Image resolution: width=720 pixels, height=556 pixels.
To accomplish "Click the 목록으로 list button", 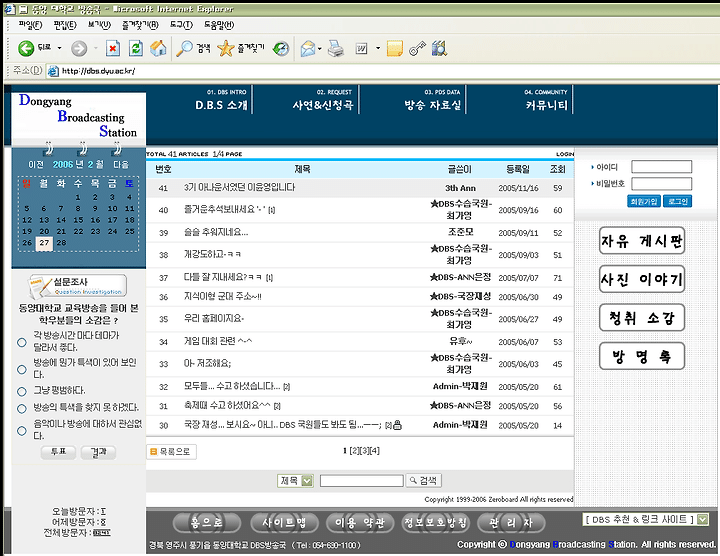I will click(171, 452).
